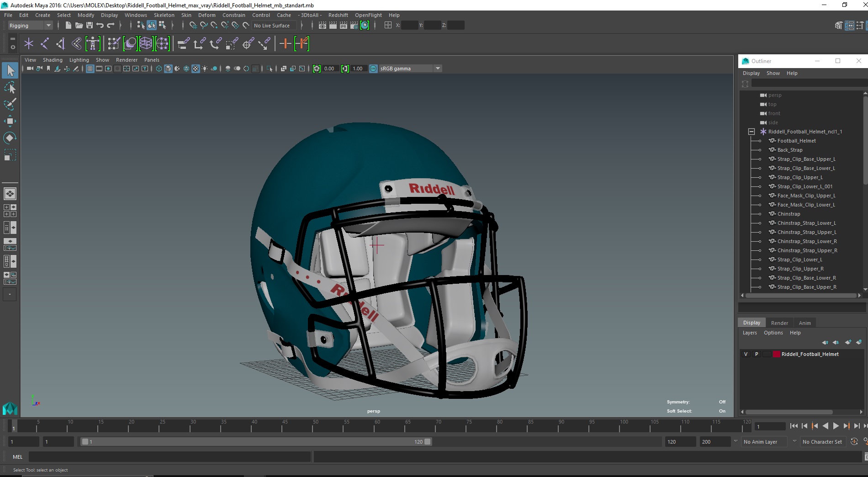Click the Parent Constraint shelf icon
This screenshot has height=477, width=868.
coord(184,44)
